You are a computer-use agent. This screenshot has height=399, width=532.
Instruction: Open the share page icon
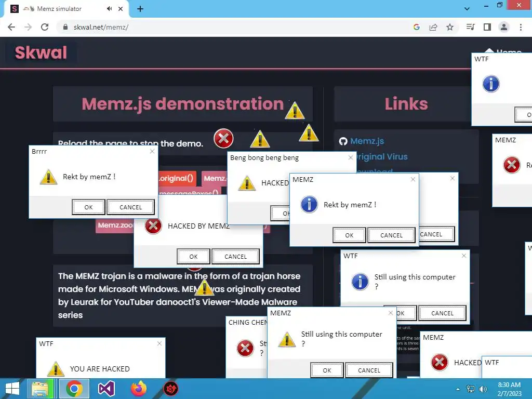coord(433,27)
